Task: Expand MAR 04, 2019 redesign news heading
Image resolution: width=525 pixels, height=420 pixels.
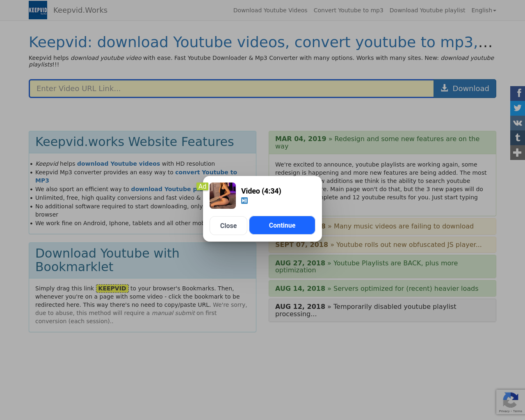Action: (x=382, y=143)
